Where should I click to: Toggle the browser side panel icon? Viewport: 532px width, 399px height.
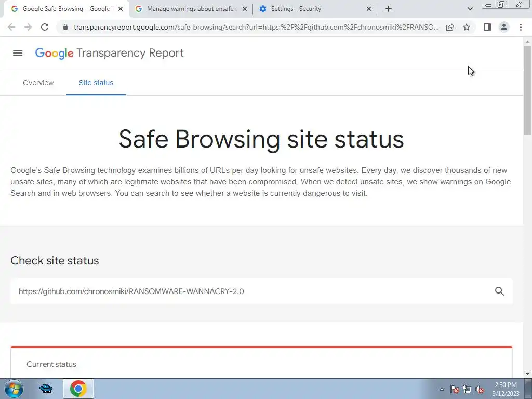[x=487, y=27]
